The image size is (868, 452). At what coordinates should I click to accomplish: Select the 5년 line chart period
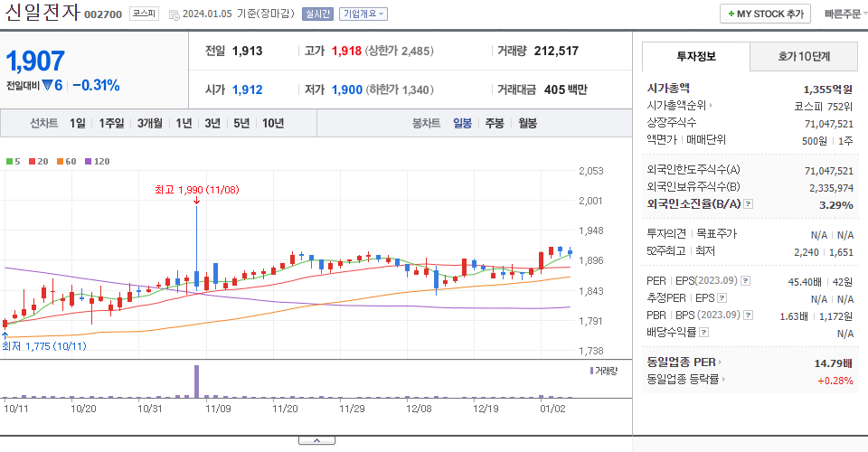(x=241, y=123)
